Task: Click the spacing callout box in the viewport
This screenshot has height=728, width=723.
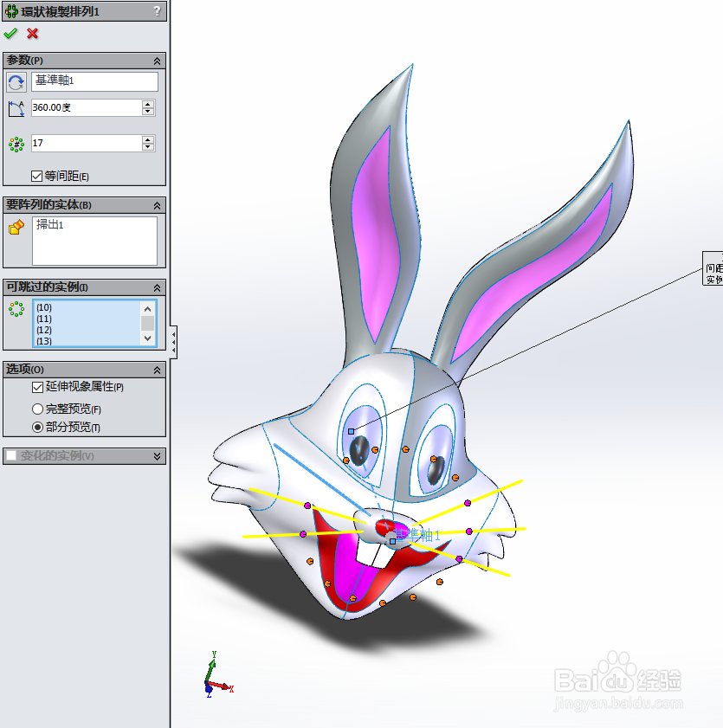Action: [x=713, y=268]
